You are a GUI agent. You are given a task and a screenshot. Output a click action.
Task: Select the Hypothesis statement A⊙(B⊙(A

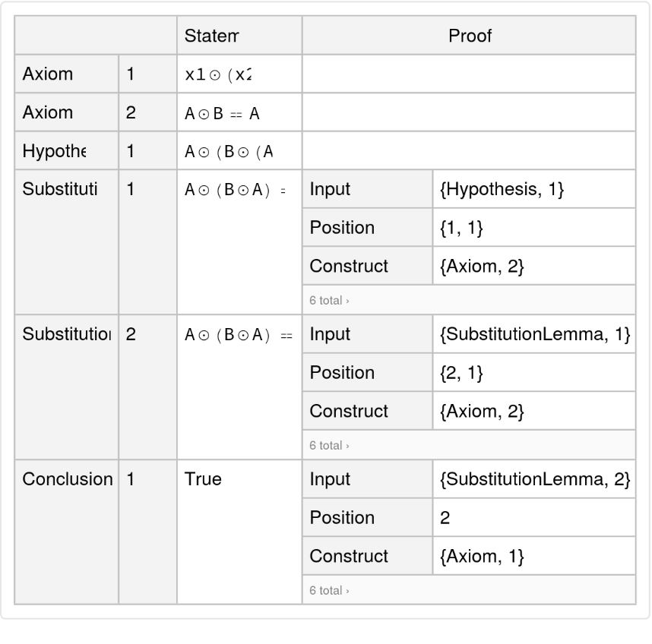228,151
